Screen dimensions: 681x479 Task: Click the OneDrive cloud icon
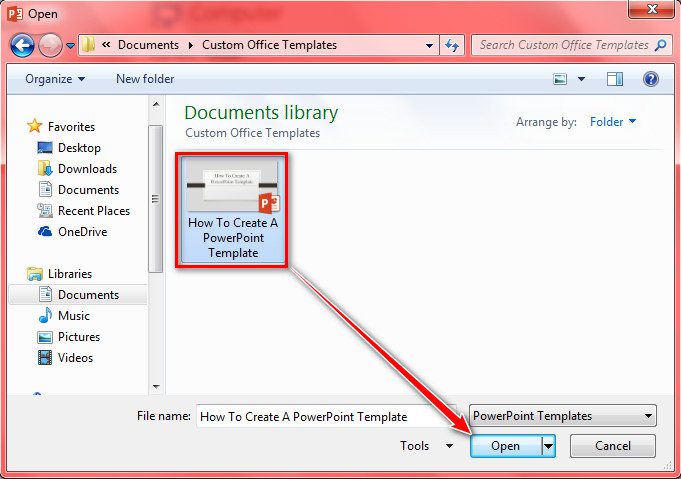point(45,231)
